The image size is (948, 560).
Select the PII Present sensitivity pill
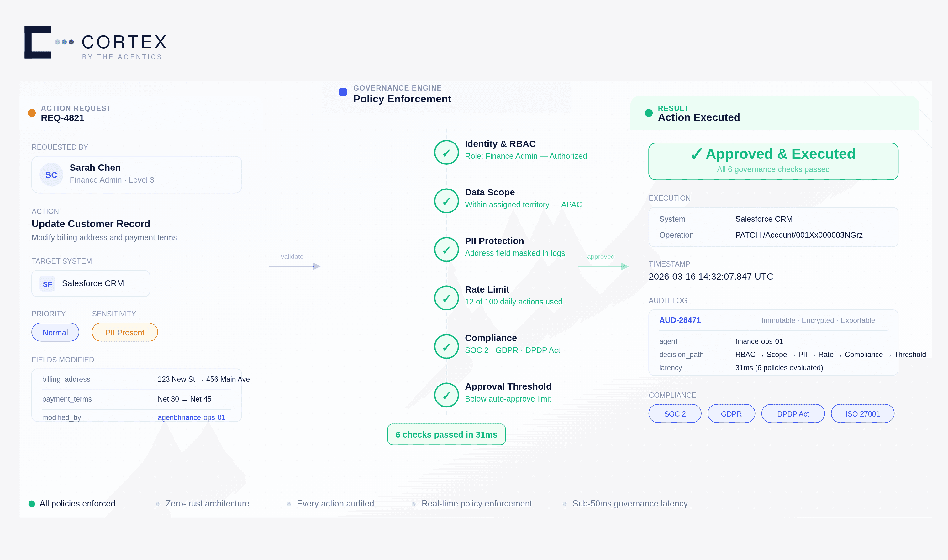tap(125, 332)
